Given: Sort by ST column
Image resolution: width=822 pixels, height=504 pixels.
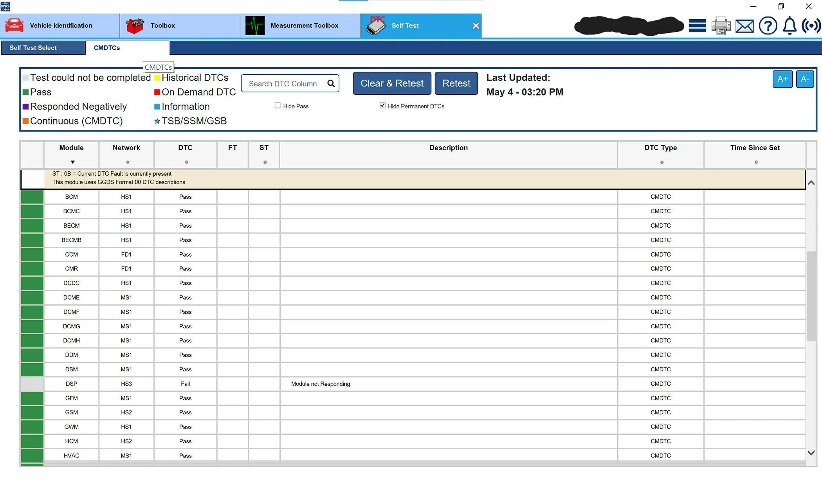Looking at the screenshot, I should [x=265, y=162].
